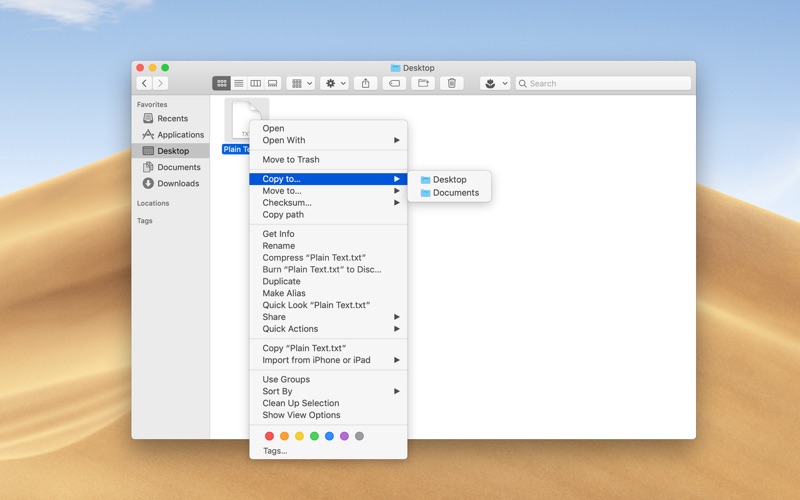Apply the yellow tag color
This screenshot has height=500, width=800.
299,436
